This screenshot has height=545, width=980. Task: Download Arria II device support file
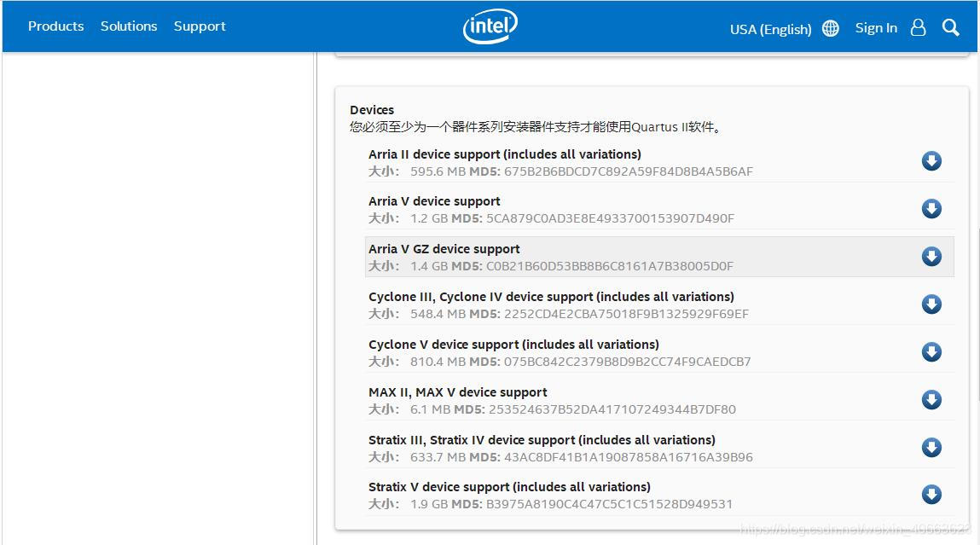click(931, 160)
